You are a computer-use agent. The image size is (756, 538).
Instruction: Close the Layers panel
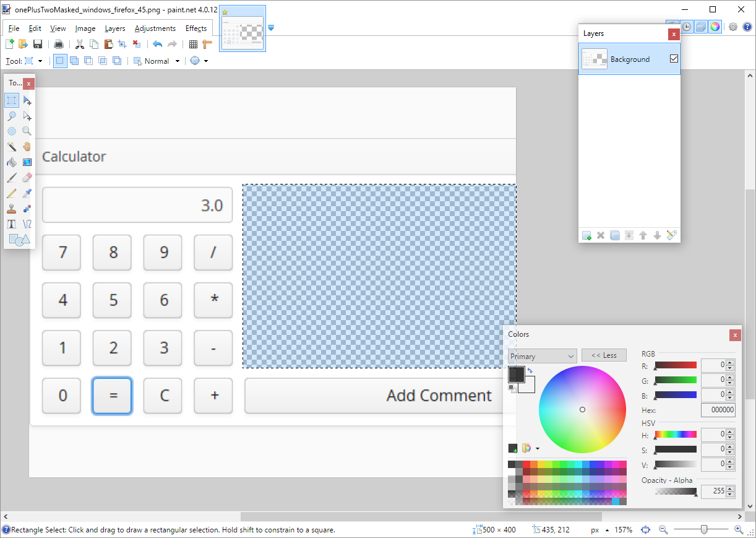click(674, 34)
